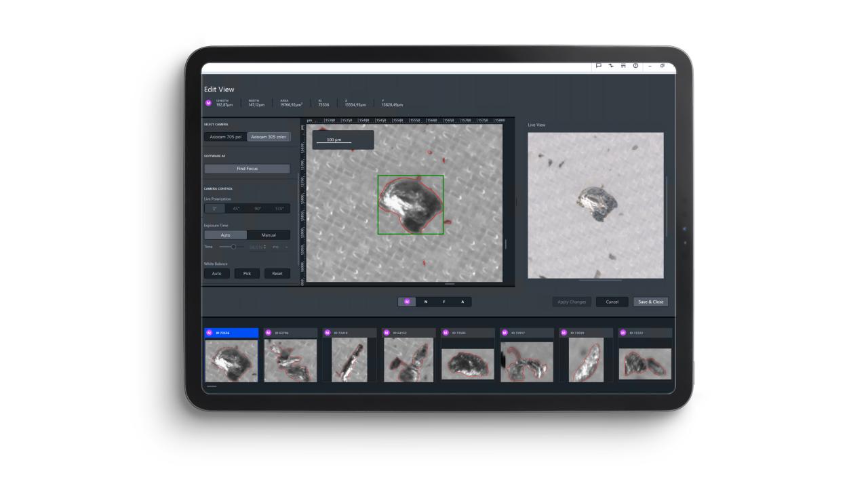Set Exposure Time to Manual
Image resolution: width=868 pixels, height=488 pixels.
click(269, 235)
